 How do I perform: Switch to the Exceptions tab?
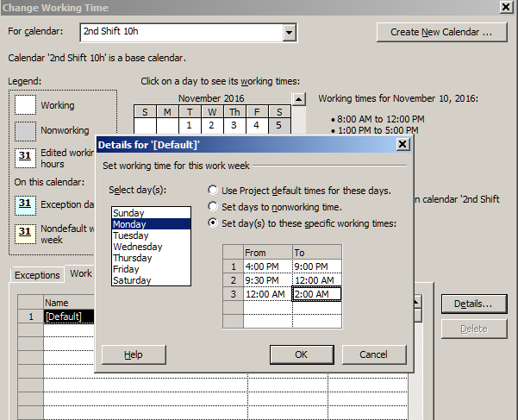tap(37, 275)
